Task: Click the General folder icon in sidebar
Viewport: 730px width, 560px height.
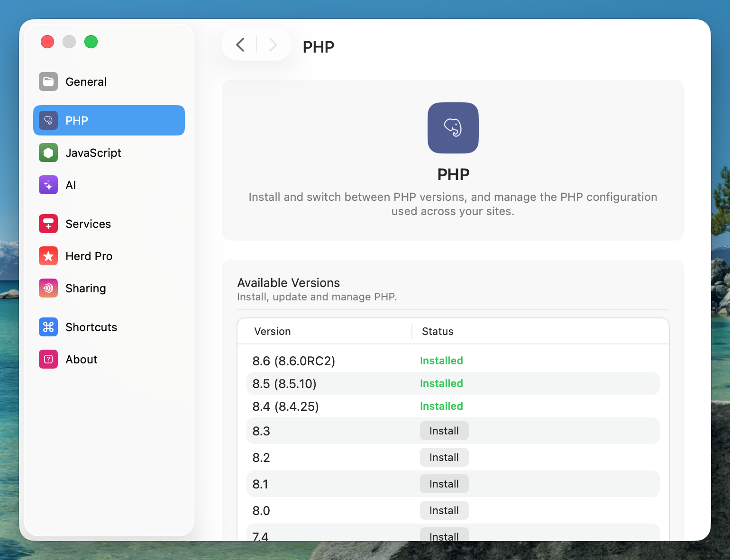Action: (x=48, y=81)
